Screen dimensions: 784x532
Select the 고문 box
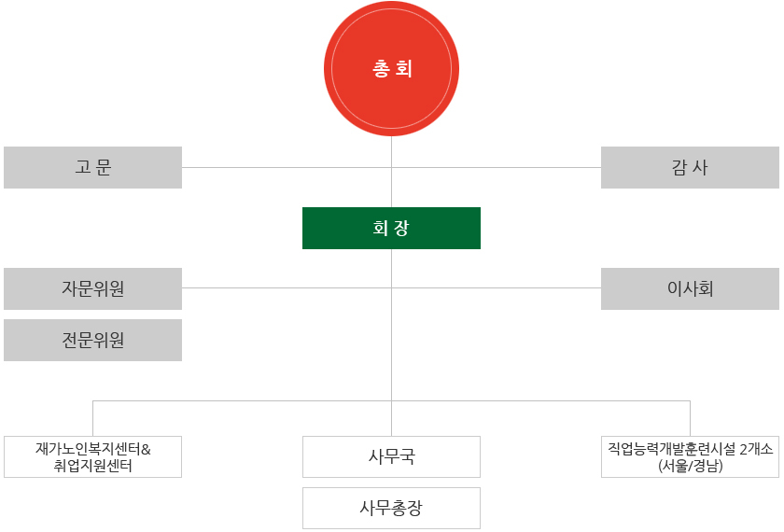click(x=92, y=167)
